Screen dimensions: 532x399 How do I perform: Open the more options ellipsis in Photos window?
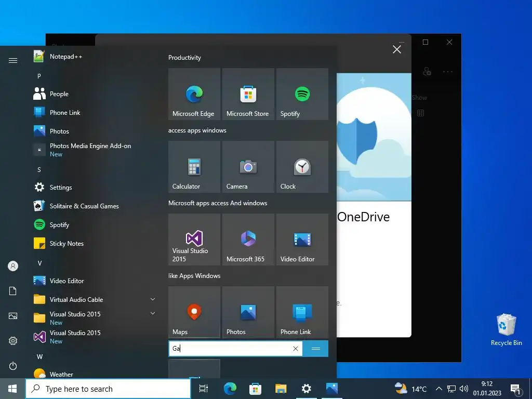click(x=447, y=72)
